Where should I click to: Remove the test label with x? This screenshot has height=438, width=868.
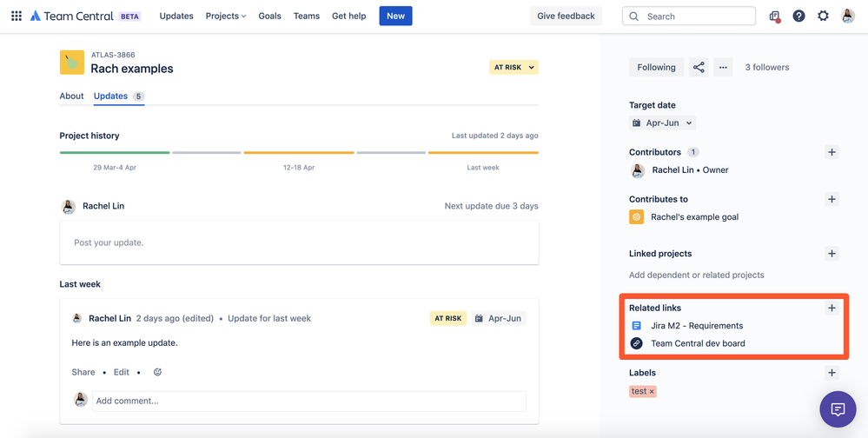[x=652, y=391]
